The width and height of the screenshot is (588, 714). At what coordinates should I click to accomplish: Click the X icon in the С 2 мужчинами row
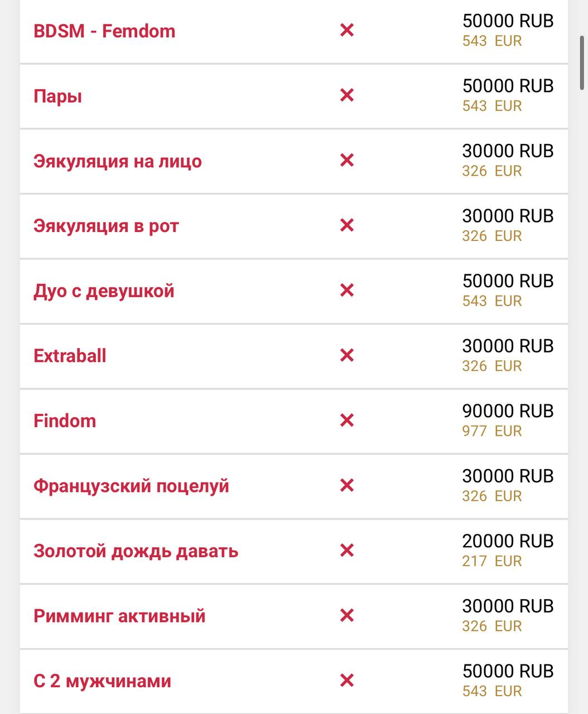347,680
